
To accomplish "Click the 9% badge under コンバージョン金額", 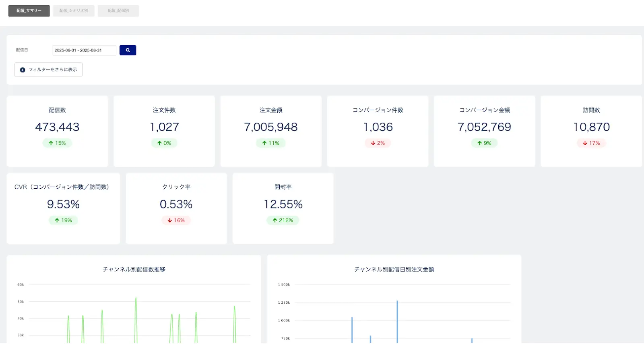I will click(485, 143).
